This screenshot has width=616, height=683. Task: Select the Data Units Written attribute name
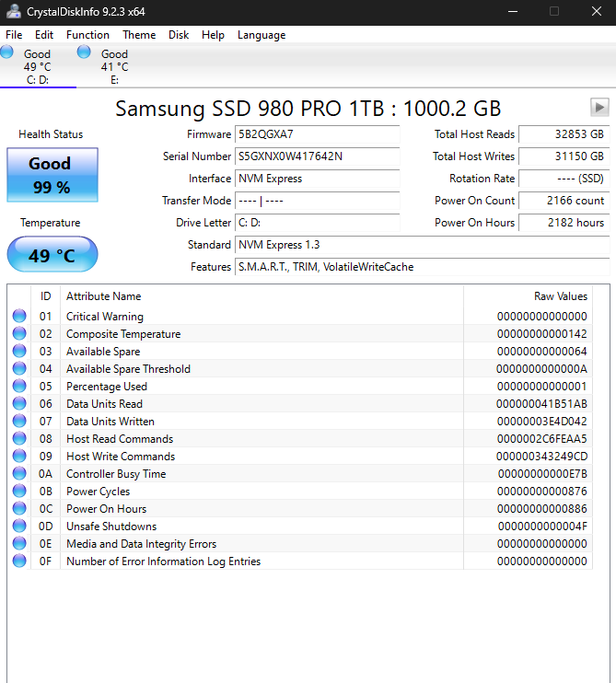(110, 422)
